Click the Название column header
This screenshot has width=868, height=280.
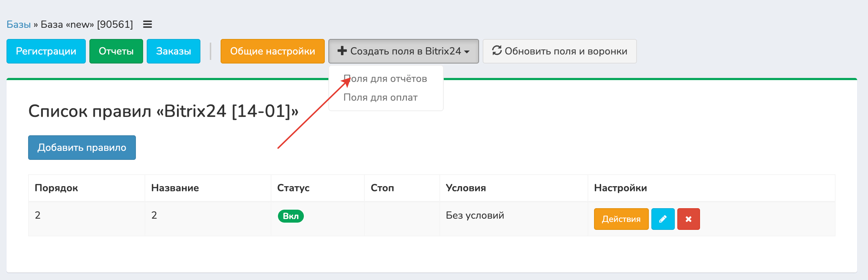(x=175, y=188)
